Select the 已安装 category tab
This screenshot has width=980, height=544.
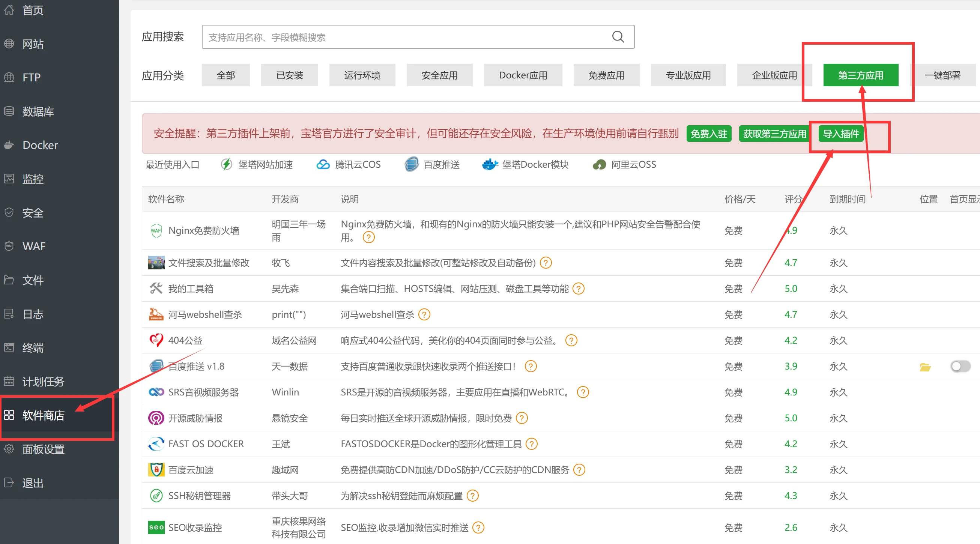(290, 75)
